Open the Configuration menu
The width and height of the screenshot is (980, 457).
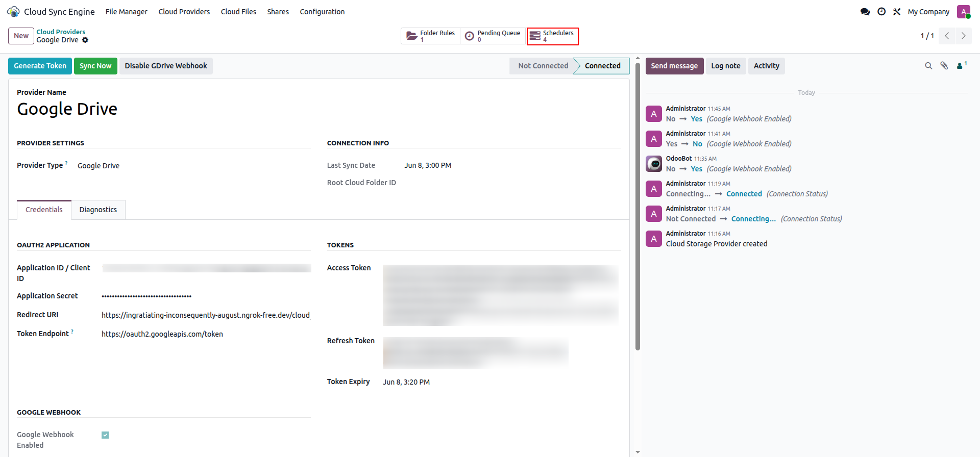pyautogui.click(x=322, y=12)
